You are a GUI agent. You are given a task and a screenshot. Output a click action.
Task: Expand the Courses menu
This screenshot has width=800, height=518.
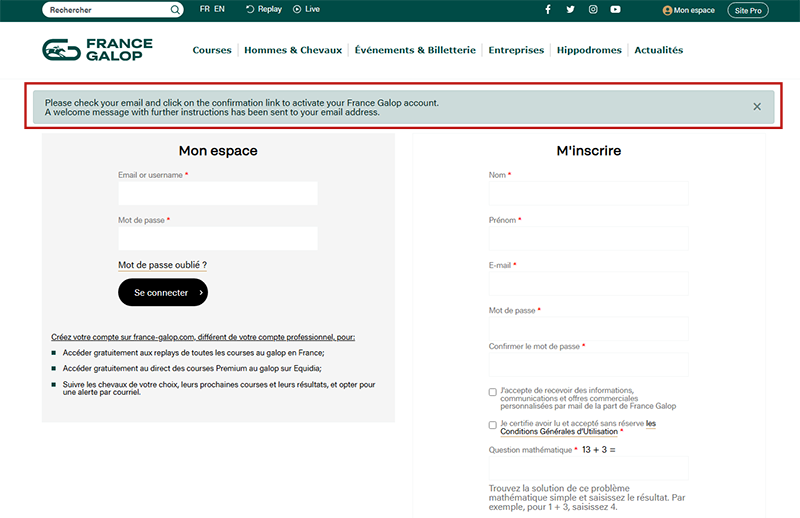212,50
